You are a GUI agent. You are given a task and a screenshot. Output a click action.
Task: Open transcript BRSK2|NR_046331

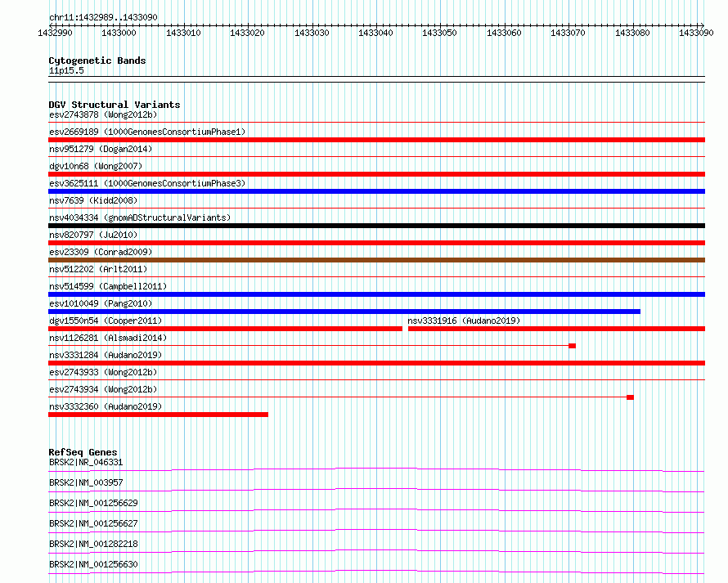pyautogui.click(x=86, y=462)
